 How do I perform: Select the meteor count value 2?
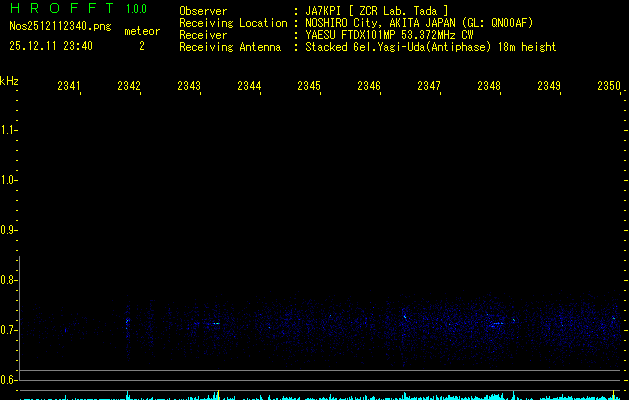pos(141,46)
